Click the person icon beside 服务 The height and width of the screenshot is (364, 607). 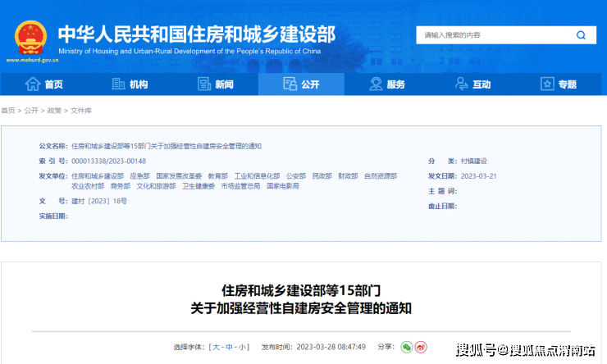pos(376,84)
